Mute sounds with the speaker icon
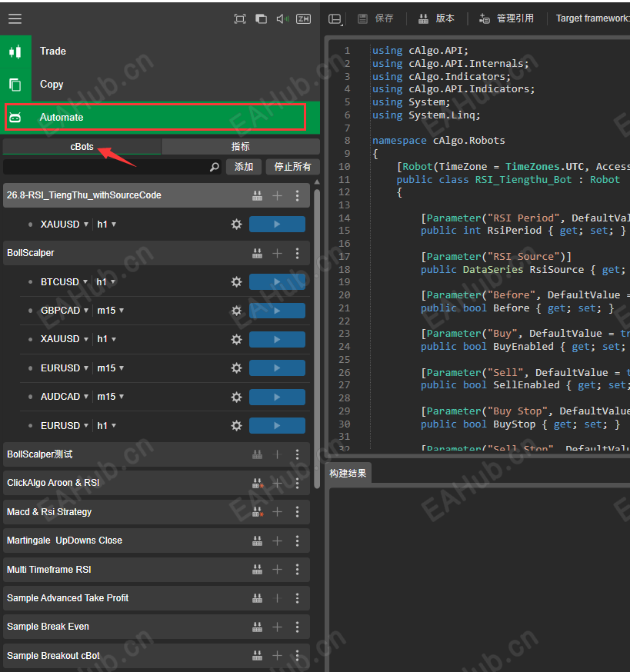The height and width of the screenshot is (672, 630). coord(282,19)
